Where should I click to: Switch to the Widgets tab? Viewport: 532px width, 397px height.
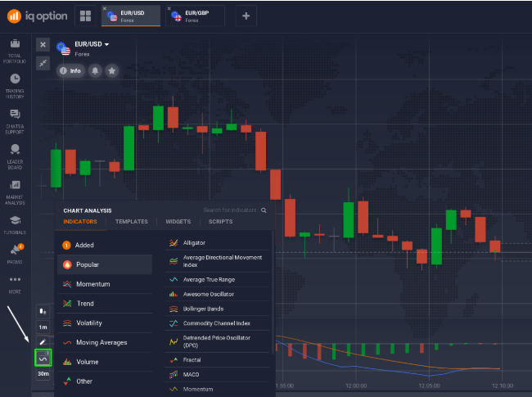[x=178, y=222]
